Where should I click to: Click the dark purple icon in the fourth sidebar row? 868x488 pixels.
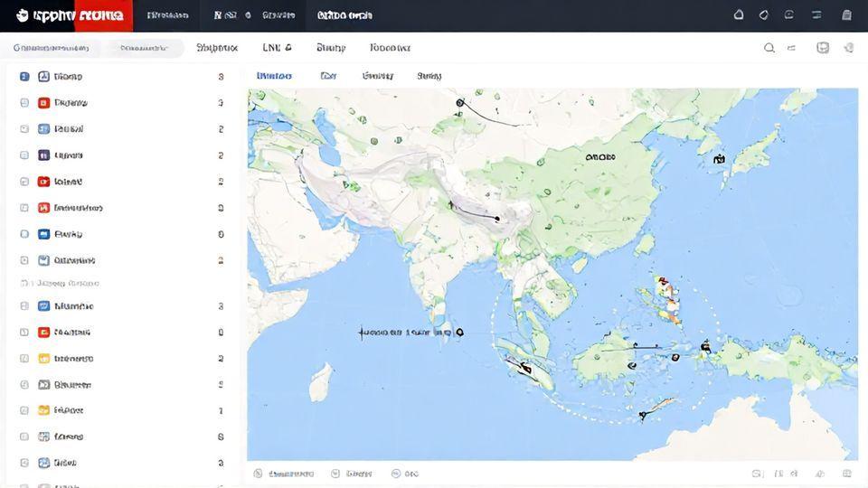click(x=43, y=155)
